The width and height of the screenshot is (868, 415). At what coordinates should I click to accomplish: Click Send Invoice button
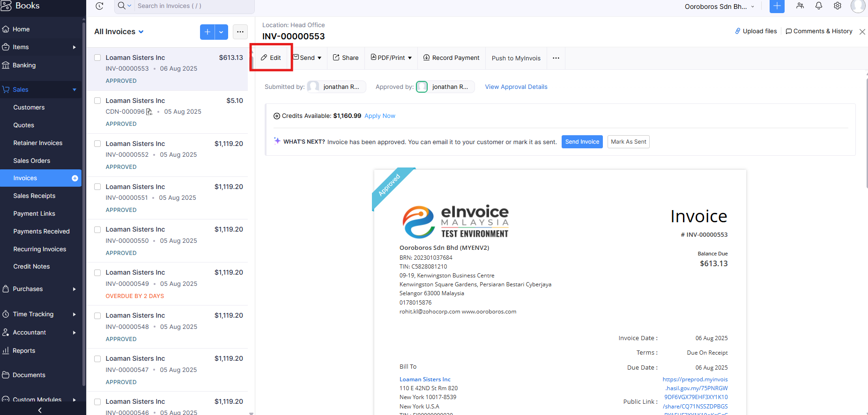(x=582, y=142)
